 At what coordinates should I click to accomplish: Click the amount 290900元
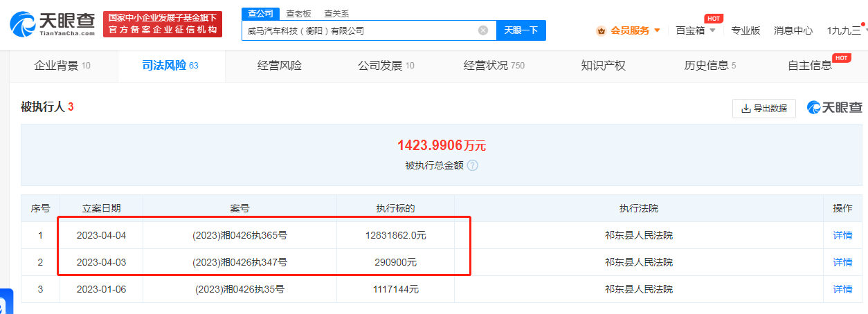(395, 262)
